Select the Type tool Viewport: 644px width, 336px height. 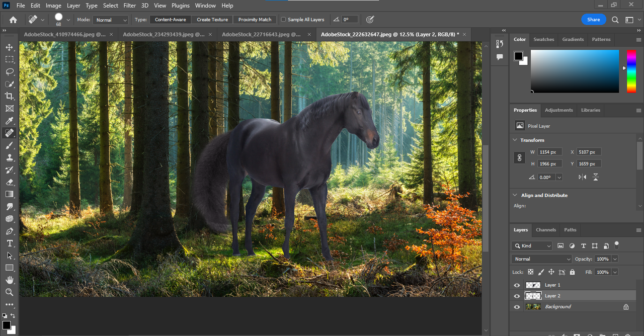pos(9,243)
